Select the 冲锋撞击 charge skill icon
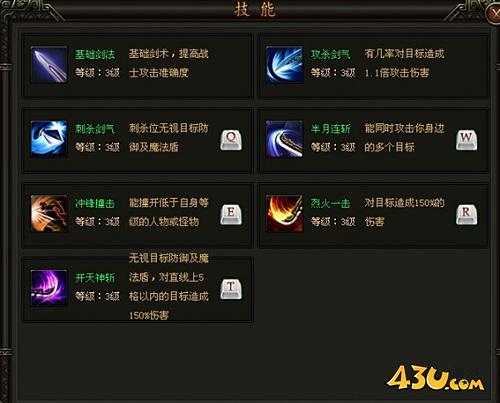 pos(49,214)
